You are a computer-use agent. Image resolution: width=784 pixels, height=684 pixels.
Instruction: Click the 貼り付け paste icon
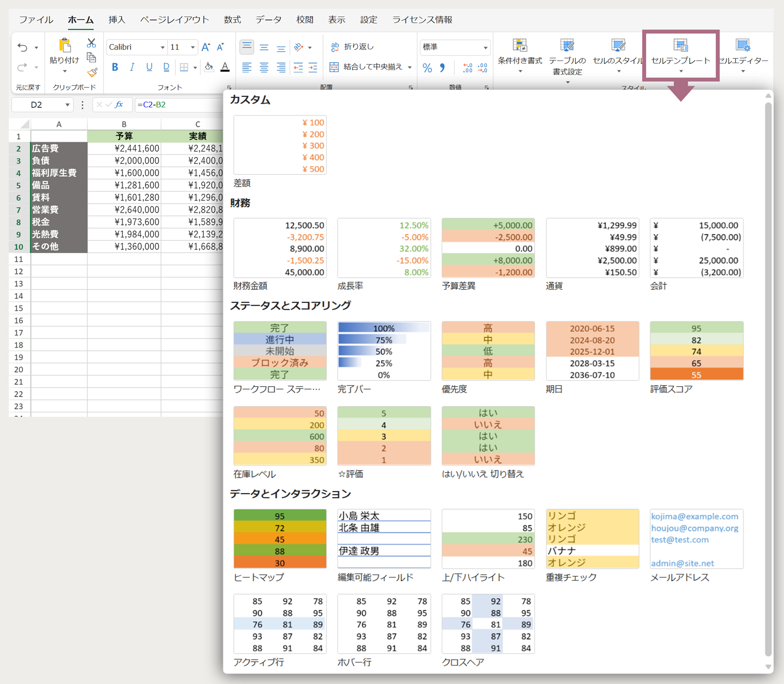point(65,46)
